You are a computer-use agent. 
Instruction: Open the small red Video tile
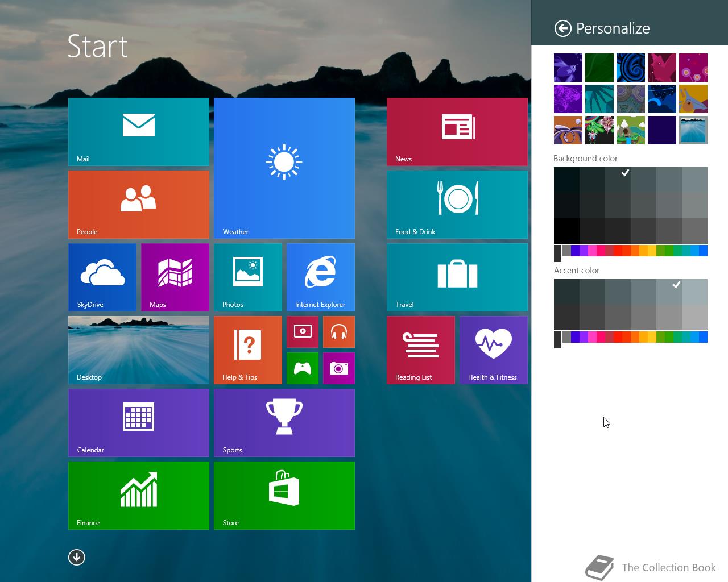coord(303,332)
